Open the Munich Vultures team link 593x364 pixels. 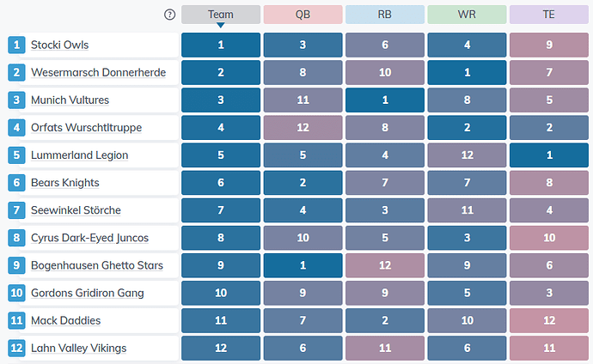tap(70, 100)
